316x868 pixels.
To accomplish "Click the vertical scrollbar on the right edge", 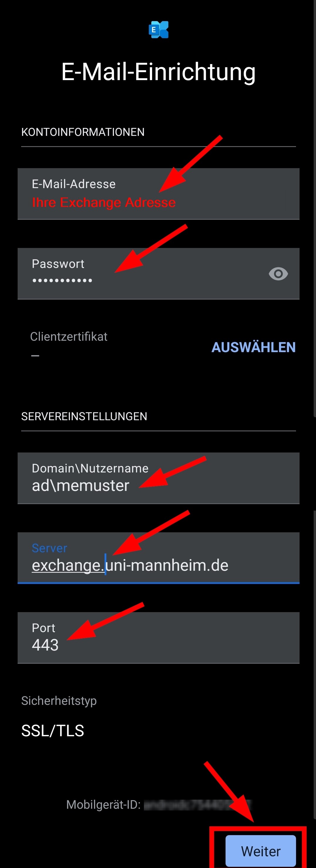I will click(314, 209).
